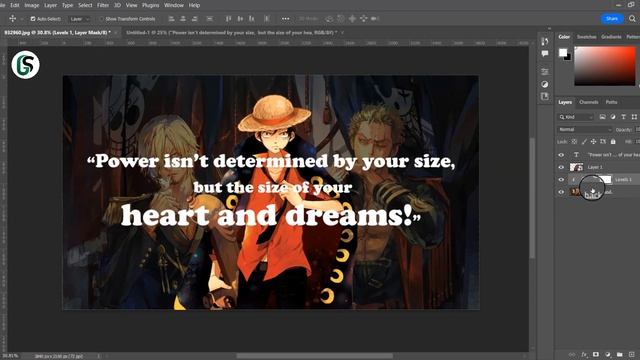Screen dimensions: 640x360
Task: Open the History panel icon
Action: (544, 42)
